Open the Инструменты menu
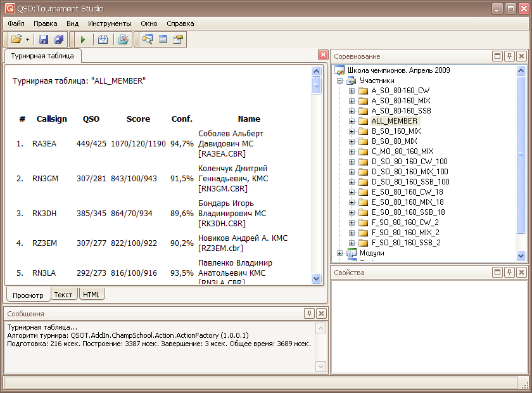 110,23
